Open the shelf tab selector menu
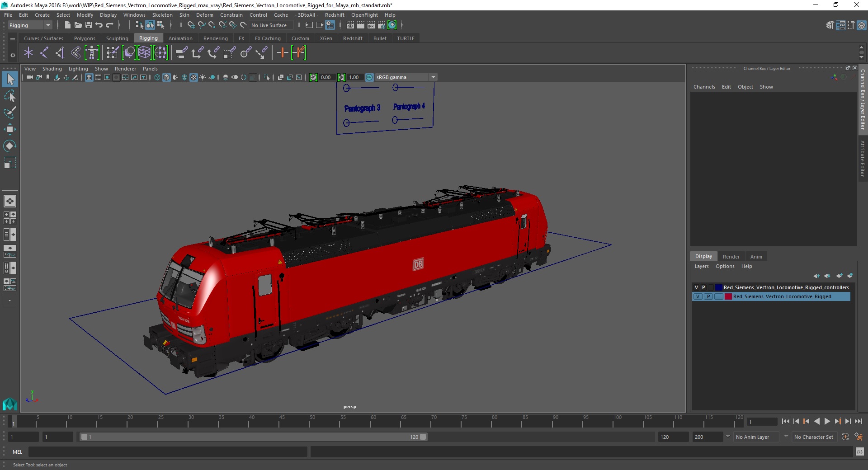 point(13,39)
